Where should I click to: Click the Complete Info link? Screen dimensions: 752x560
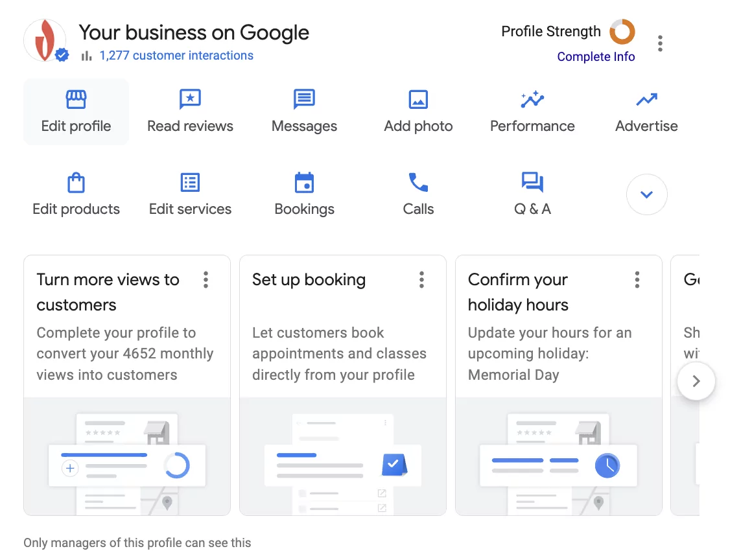click(x=596, y=56)
